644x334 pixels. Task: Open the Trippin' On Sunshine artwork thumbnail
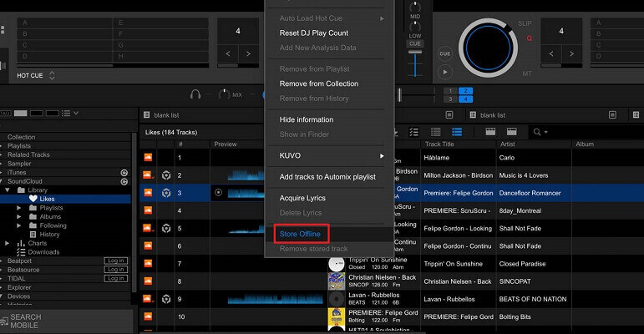337,263
